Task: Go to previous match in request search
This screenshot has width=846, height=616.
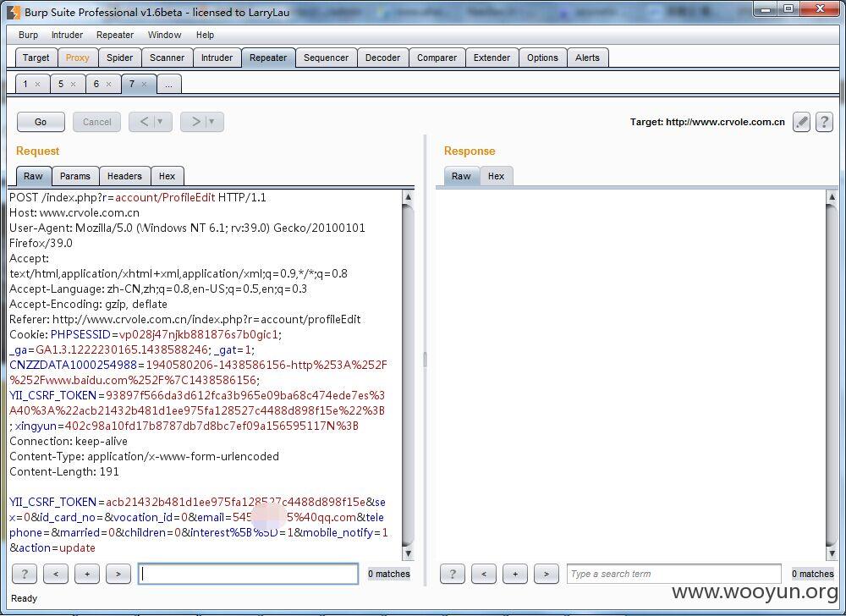Action: tap(56, 574)
